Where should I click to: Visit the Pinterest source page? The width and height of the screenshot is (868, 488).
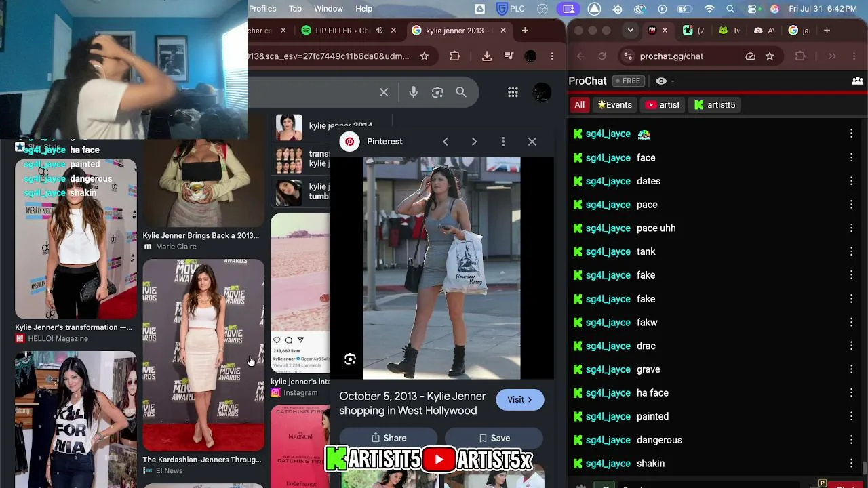[x=519, y=400]
